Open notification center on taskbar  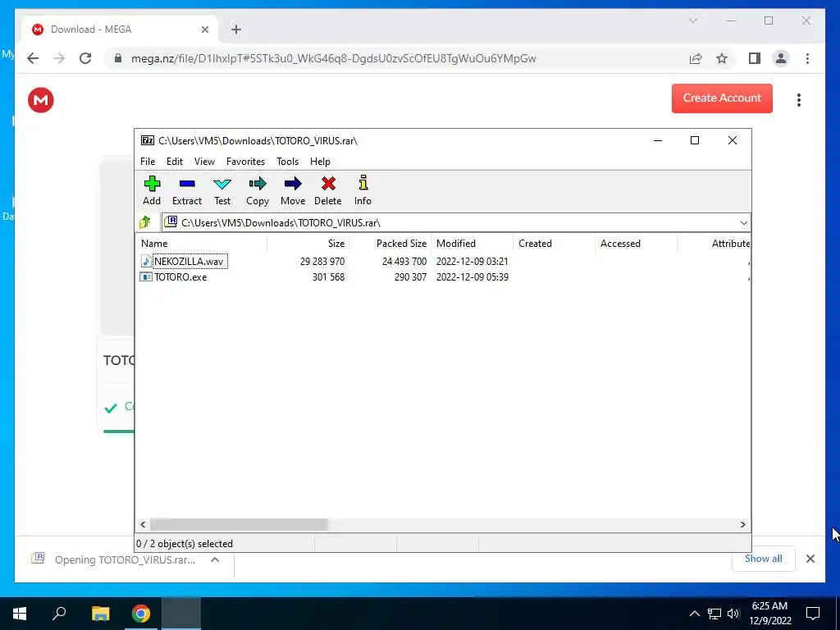813,614
